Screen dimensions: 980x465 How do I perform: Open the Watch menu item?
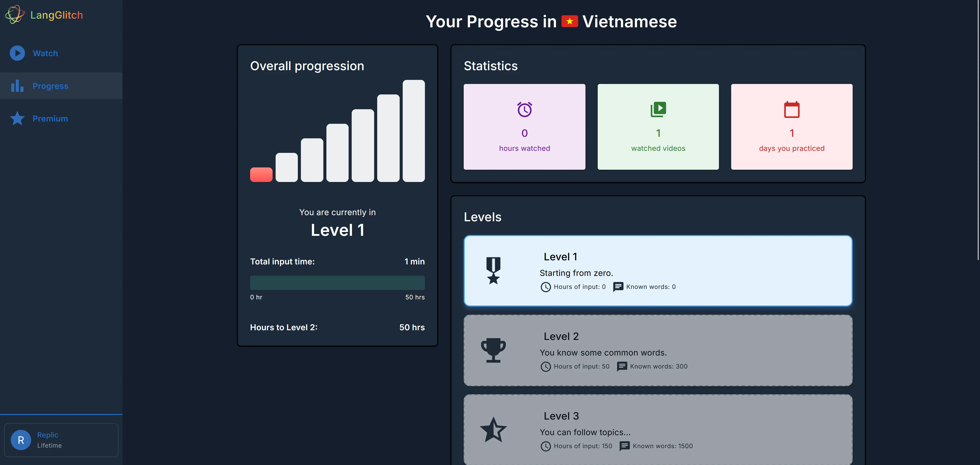tap(45, 53)
